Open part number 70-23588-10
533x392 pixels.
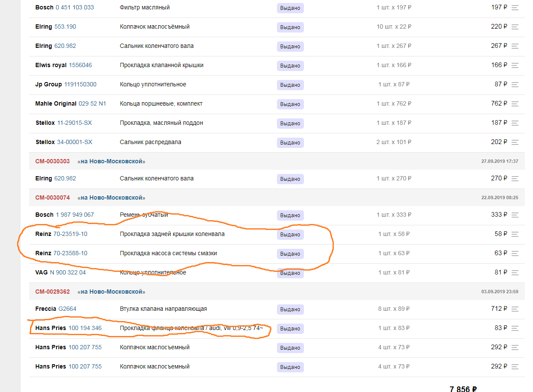point(70,253)
